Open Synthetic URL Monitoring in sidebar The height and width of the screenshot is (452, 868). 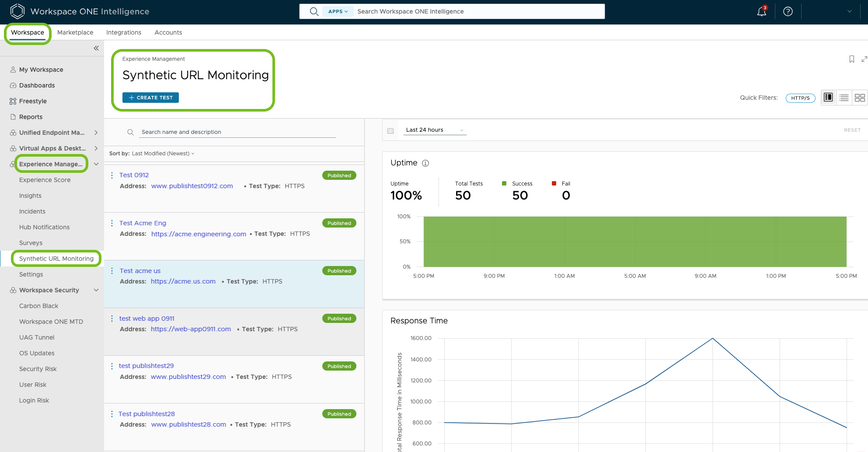tap(56, 259)
